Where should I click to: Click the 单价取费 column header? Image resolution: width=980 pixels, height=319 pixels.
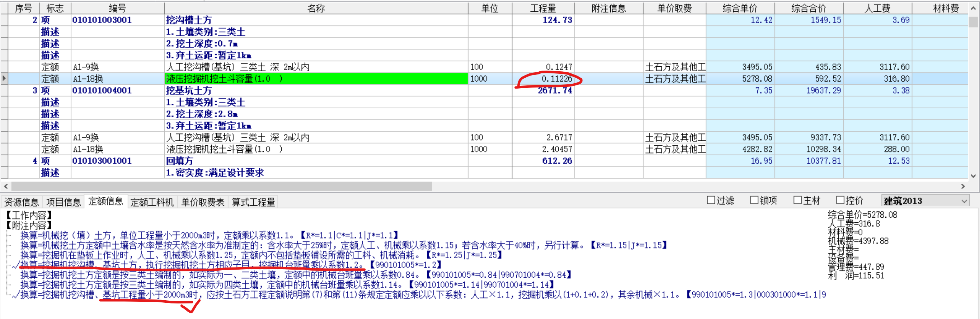[x=675, y=8]
